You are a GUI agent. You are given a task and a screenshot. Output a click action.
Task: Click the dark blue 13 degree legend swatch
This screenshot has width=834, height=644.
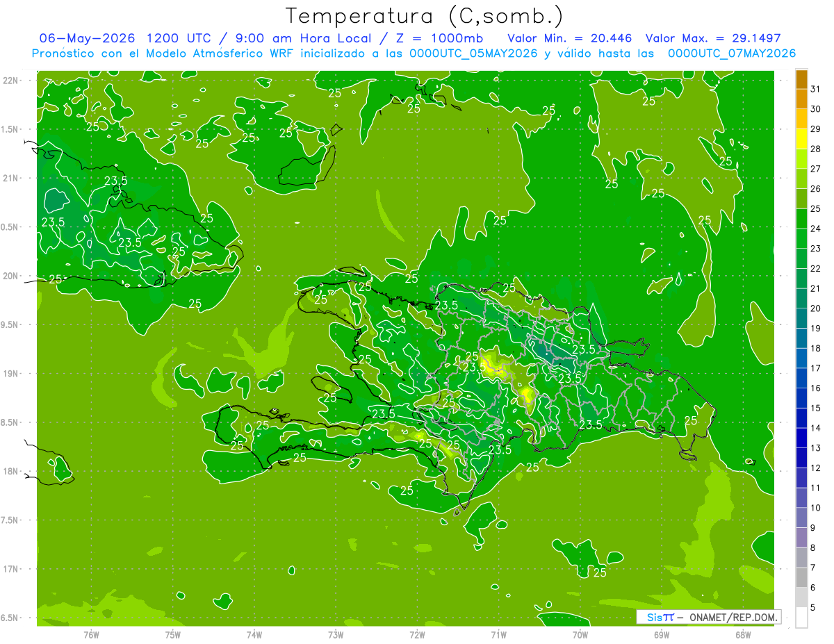pyautogui.click(x=801, y=438)
